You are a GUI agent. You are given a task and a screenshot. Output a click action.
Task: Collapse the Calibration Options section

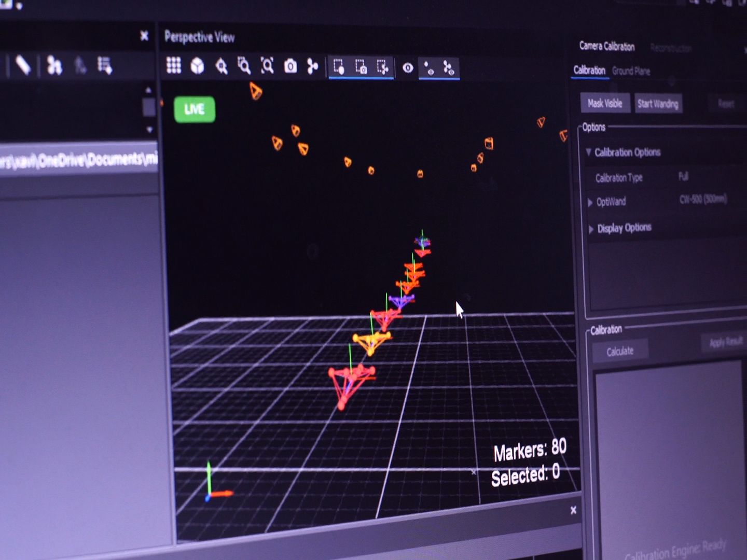588,152
